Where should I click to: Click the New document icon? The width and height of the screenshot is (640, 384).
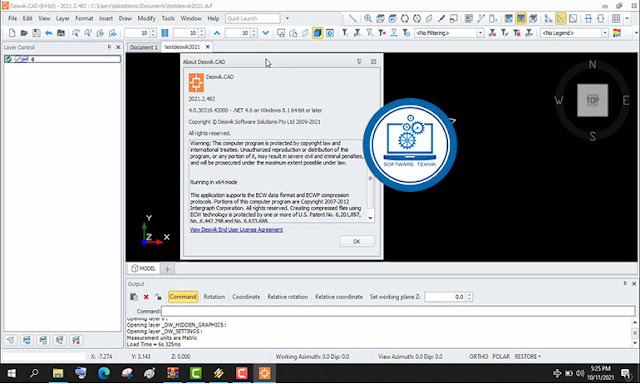click(12, 33)
